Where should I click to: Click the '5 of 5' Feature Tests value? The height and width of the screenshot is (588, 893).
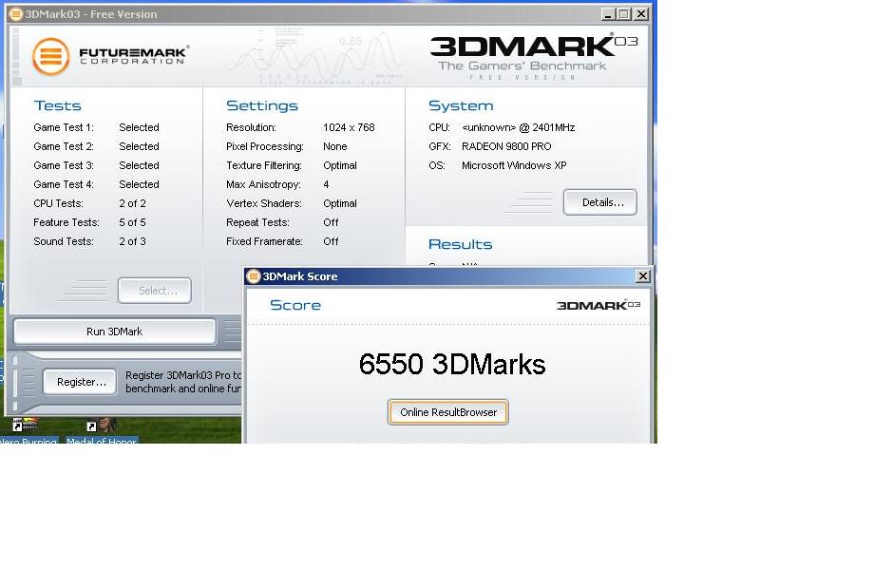(132, 222)
